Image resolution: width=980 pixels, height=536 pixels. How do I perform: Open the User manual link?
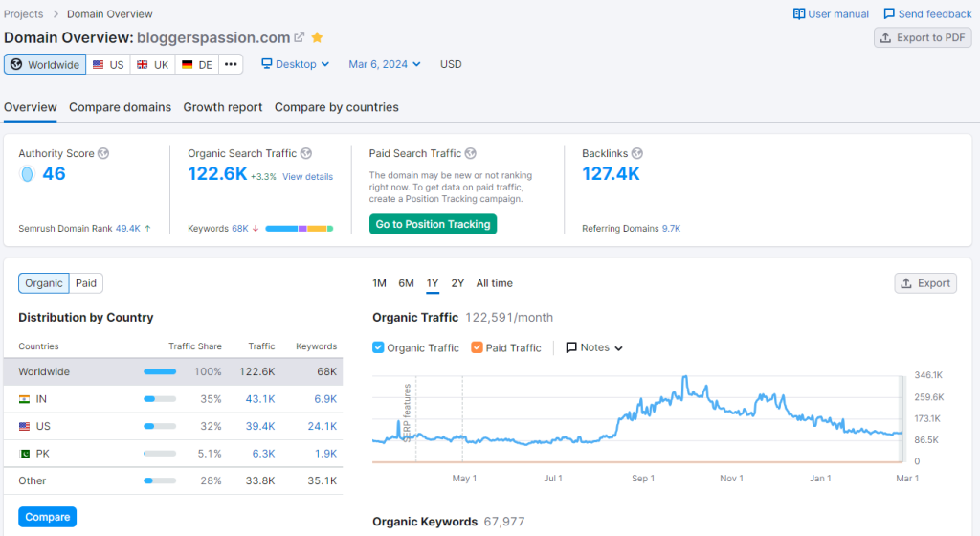(831, 13)
